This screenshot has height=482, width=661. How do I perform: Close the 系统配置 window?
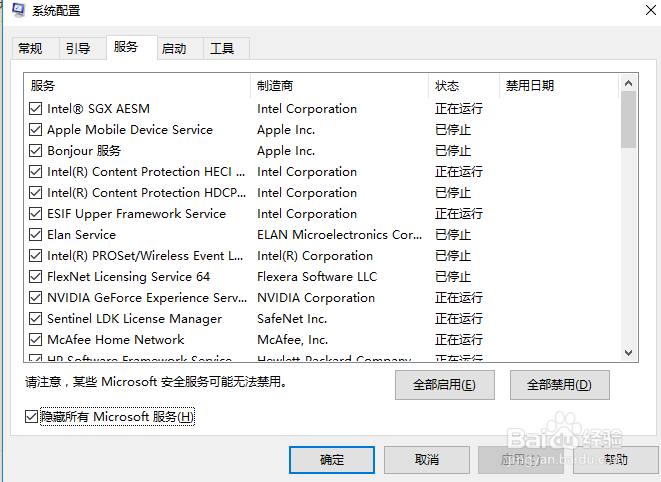651,10
